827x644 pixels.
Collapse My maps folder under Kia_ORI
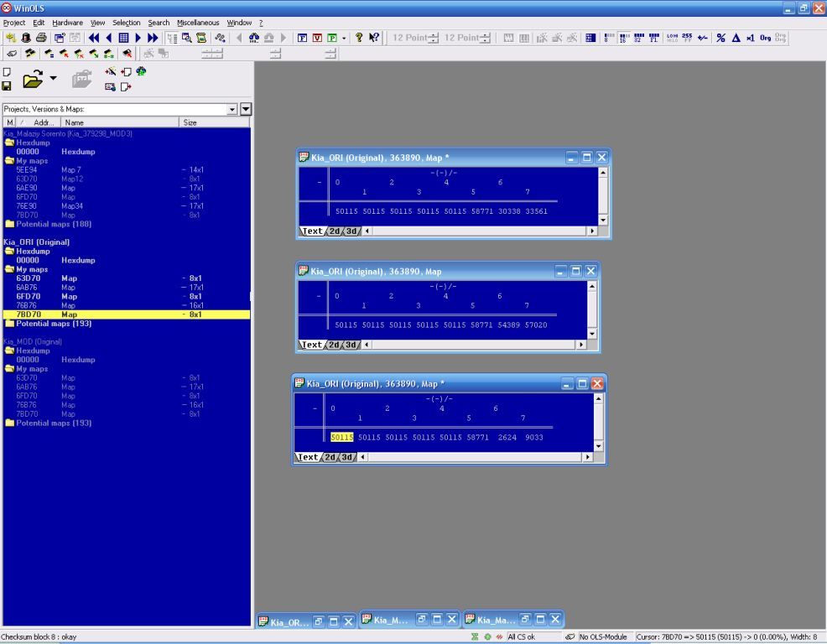pos(9,269)
